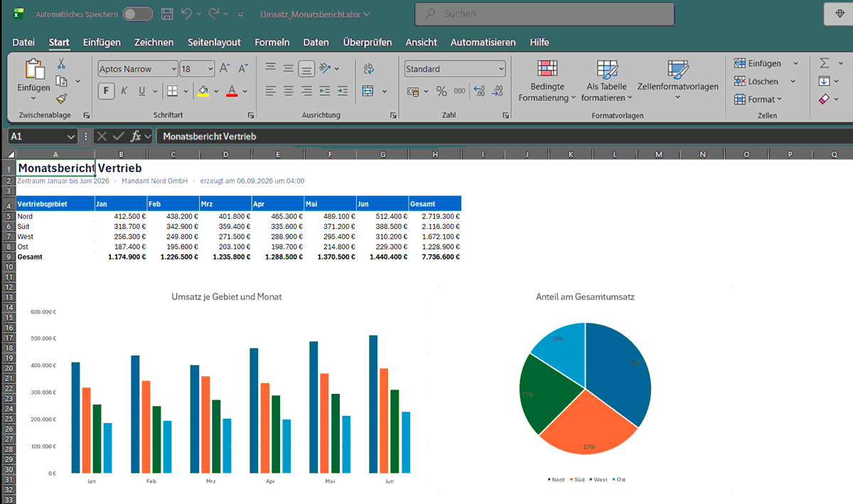This screenshot has height=504, width=853.
Task: Click the Save (diskette) icon in title bar
Action: pos(167,14)
